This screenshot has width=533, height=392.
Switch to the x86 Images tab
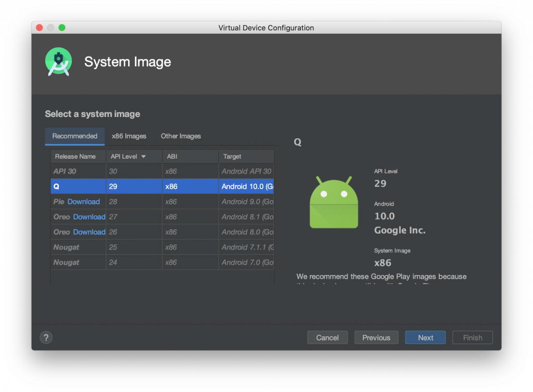[129, 136]
